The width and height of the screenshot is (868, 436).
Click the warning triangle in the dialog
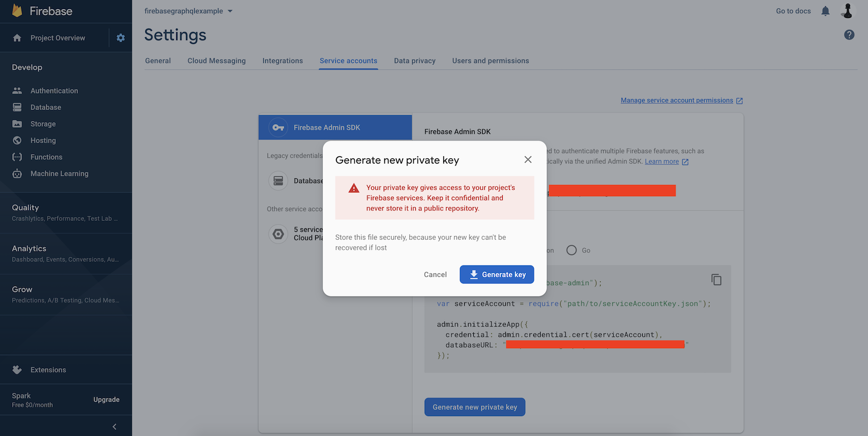(354, 188)
